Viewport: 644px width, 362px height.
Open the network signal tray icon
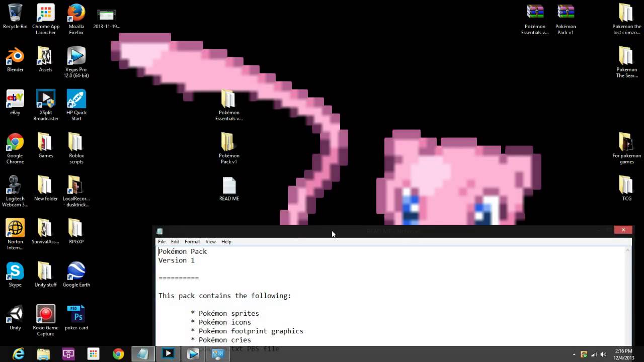(593, 354)
